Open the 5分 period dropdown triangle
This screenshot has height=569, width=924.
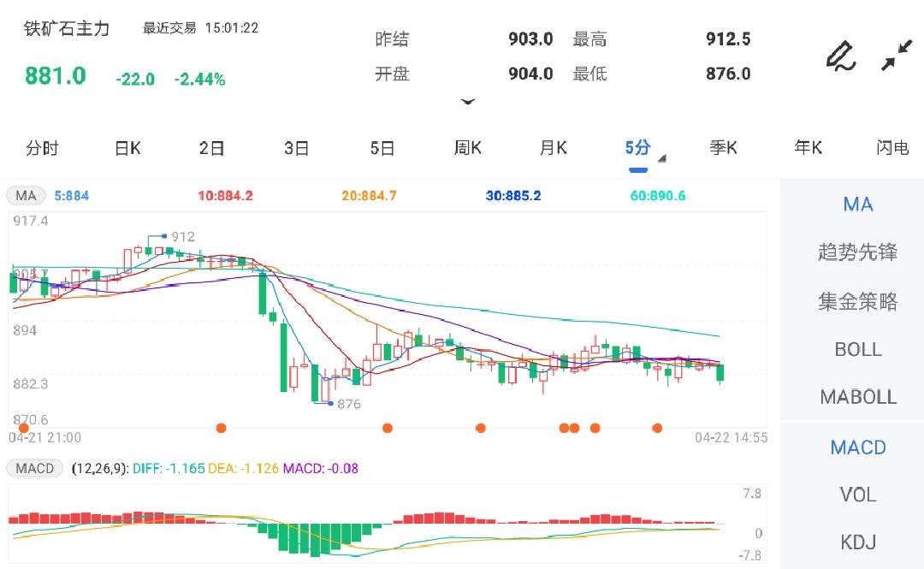coord(661,158)
